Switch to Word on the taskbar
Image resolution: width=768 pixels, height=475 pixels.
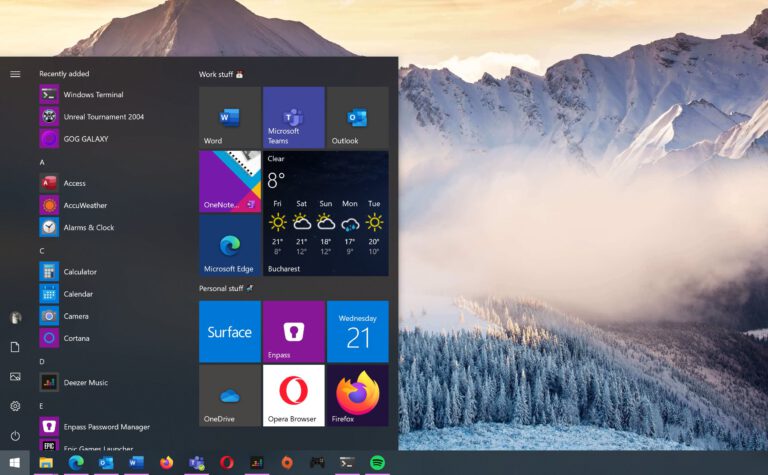136,463
